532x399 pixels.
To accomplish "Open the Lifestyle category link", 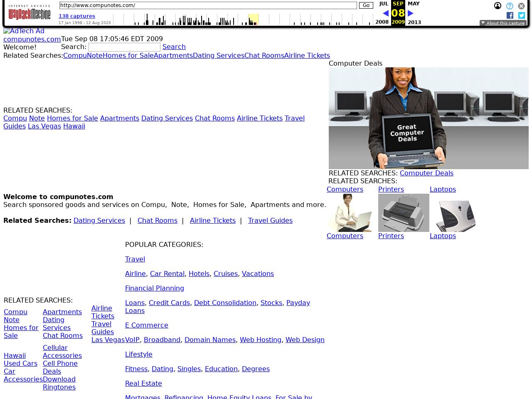I will pos(139,355).
